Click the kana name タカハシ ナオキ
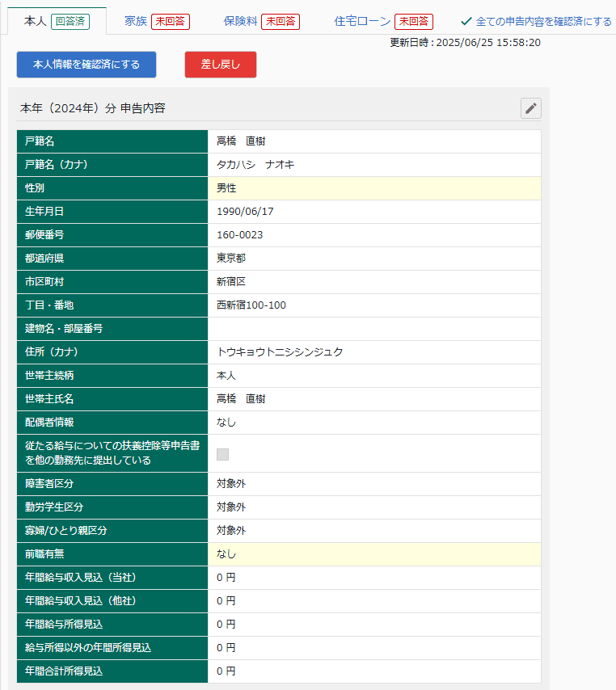The height and width of the screenshot is (690, 616). pos(255,165)
